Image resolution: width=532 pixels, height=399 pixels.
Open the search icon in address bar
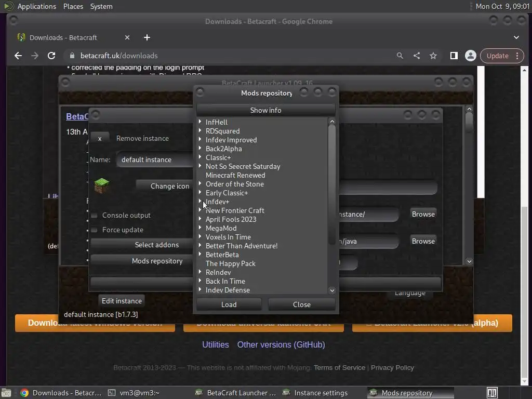click(x=400, y=56)
